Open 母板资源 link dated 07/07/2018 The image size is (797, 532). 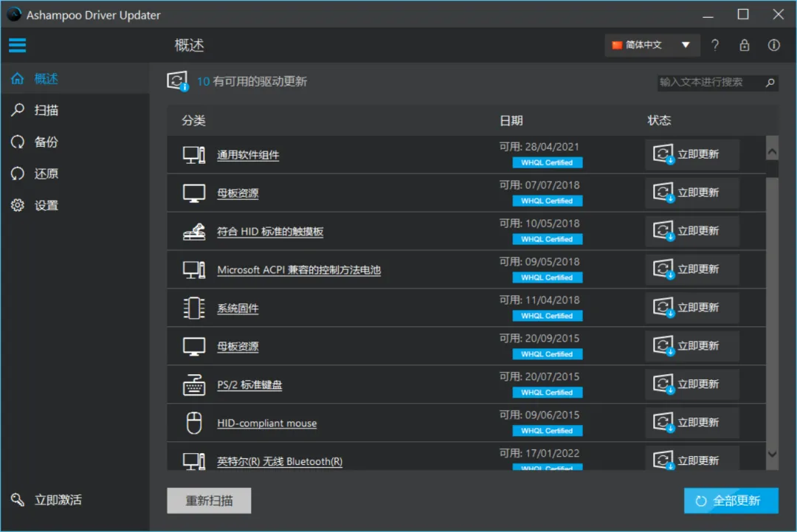(238, 193)
